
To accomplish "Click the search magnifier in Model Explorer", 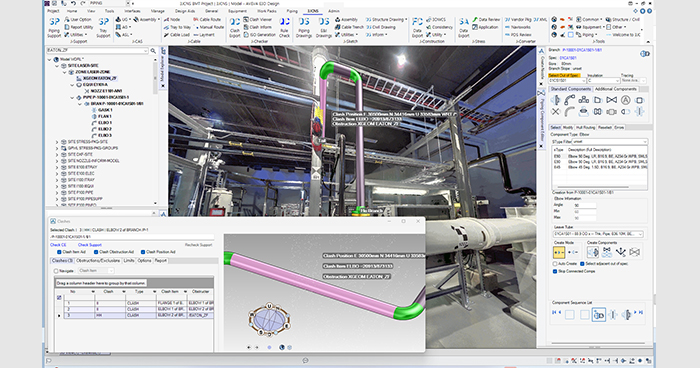I will 153,51.
